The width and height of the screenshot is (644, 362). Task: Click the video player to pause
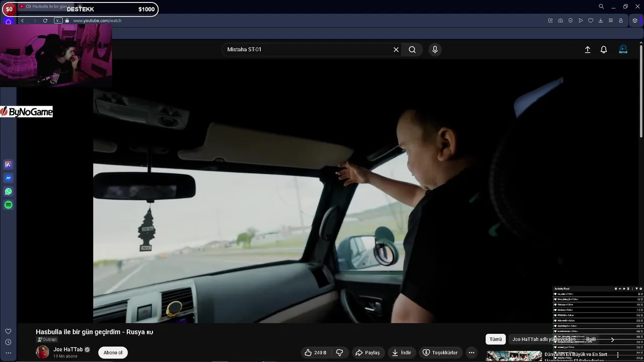[x=328, y=191]
